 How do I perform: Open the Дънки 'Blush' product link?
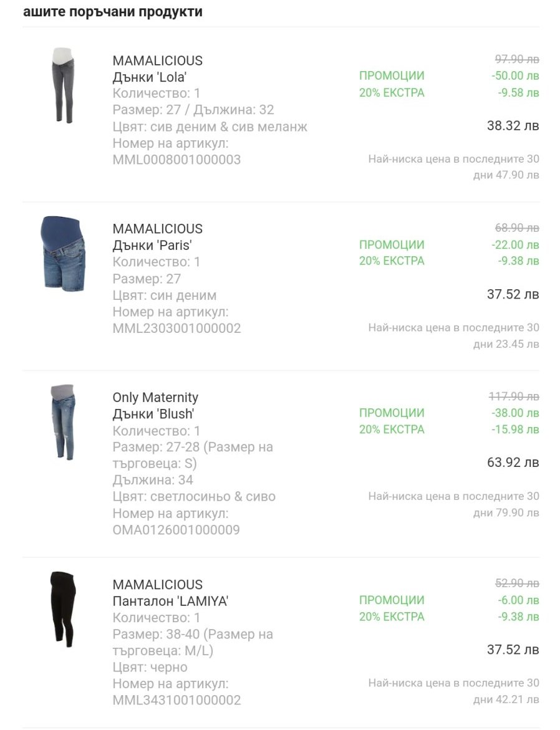[x=153, y=414]
